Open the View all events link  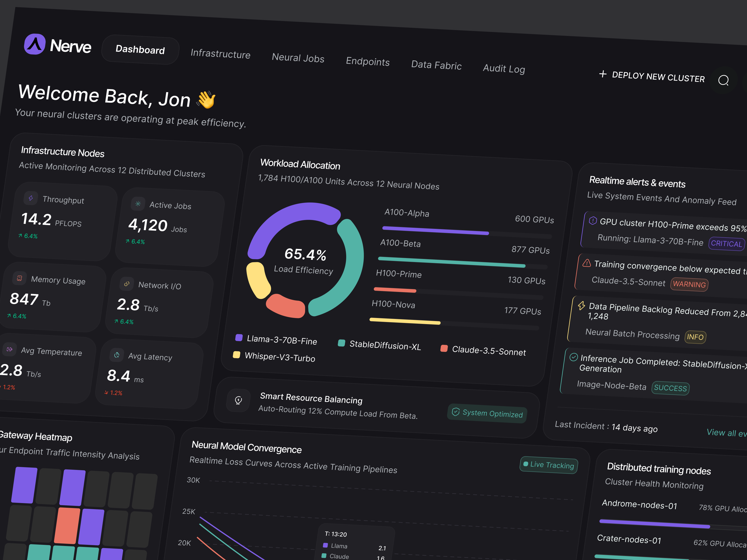pyautogui.click(x=726, y=433)
